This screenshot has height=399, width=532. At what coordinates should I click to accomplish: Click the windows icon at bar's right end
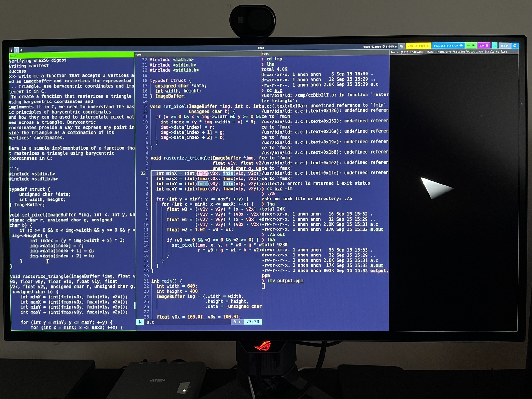[514, 46]
